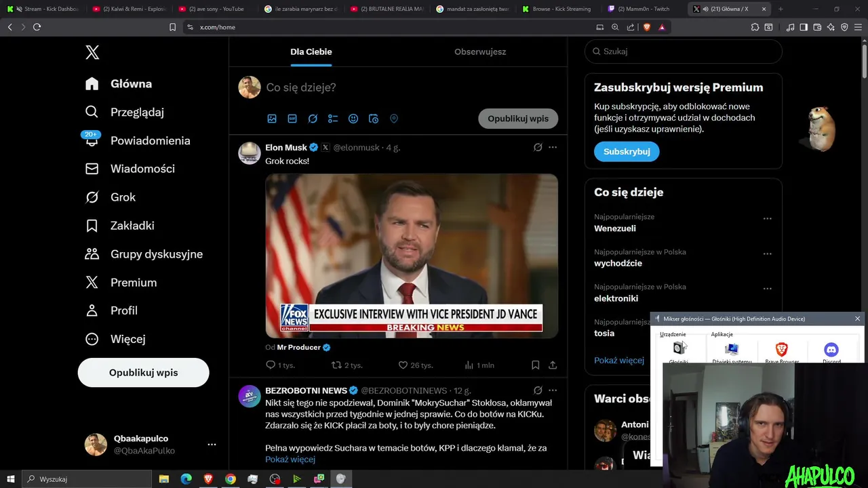The width and height of the screenshot is (868, 488).
Task: Click composer Opublikuj wpis button
Action: click(518, 119)
